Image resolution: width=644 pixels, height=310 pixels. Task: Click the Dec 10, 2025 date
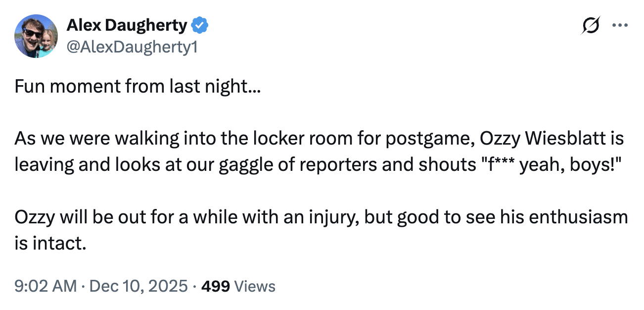139,286
